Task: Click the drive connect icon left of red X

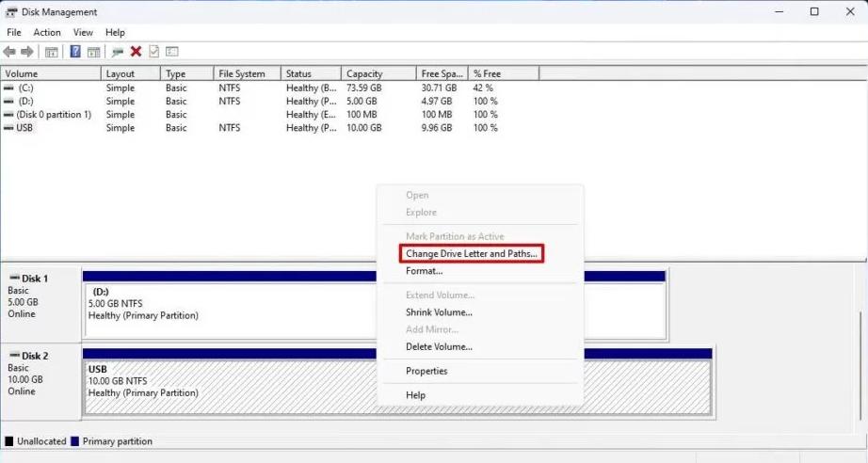Action: coord(118,52)
